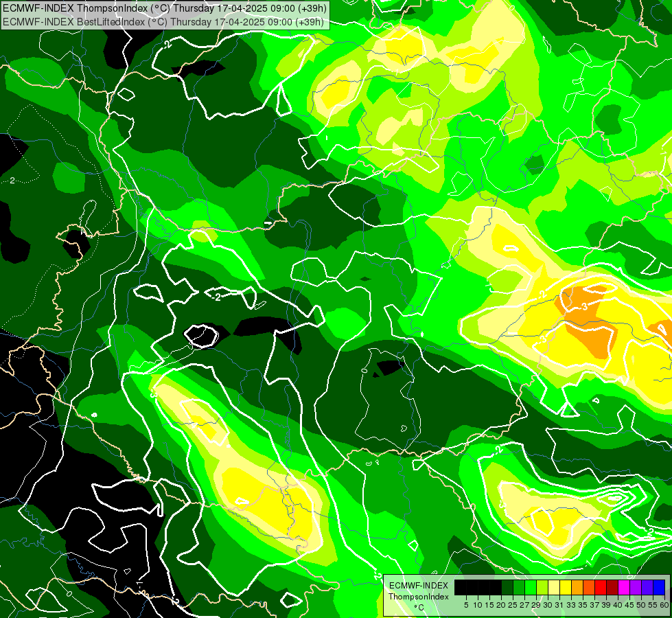Click the °C unit label in legend
This screenshot has width=672, height=618.
click(x=419, y=607)
